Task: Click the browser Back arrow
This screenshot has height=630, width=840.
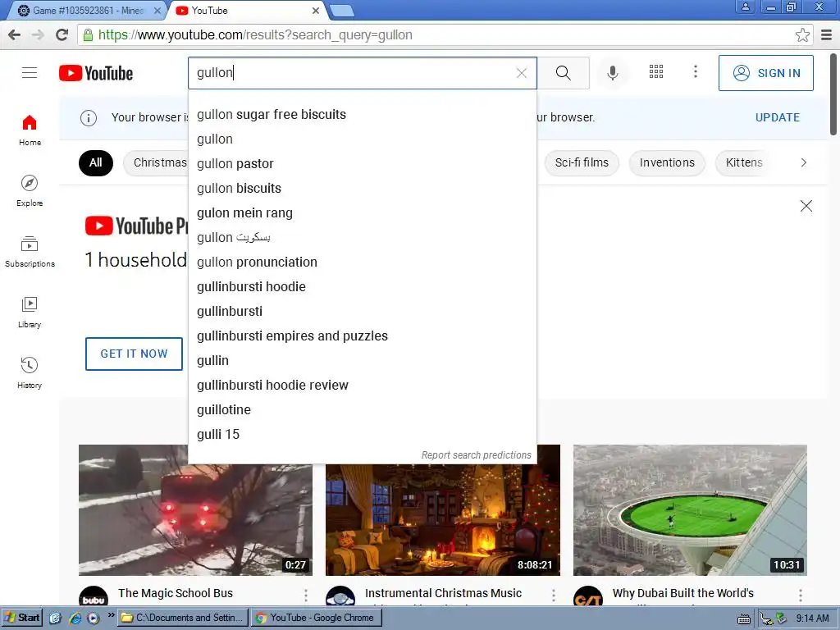Action: pos(15,35)
